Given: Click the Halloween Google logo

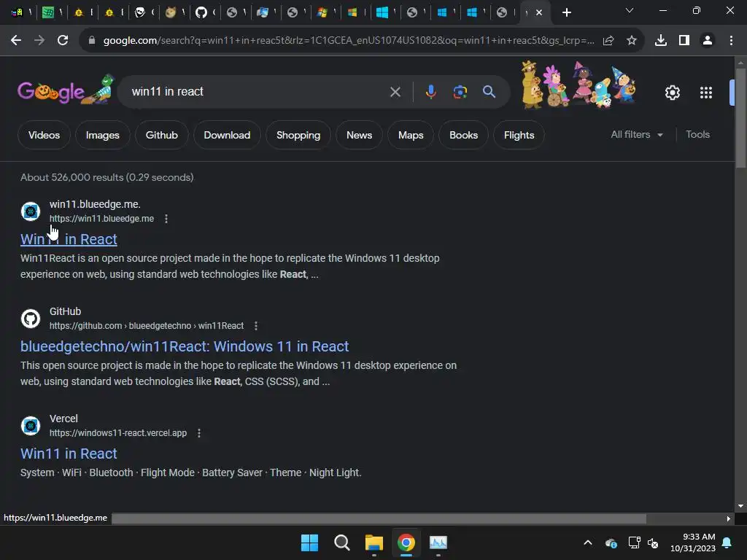Looking at the screenshot, I should pos(66,90).
